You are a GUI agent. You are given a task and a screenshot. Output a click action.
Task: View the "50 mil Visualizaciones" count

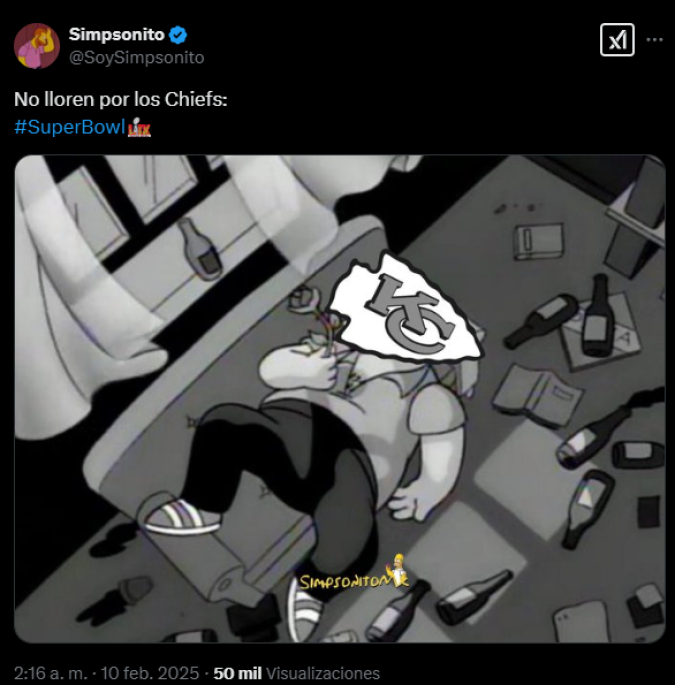(x=297, y=673)
